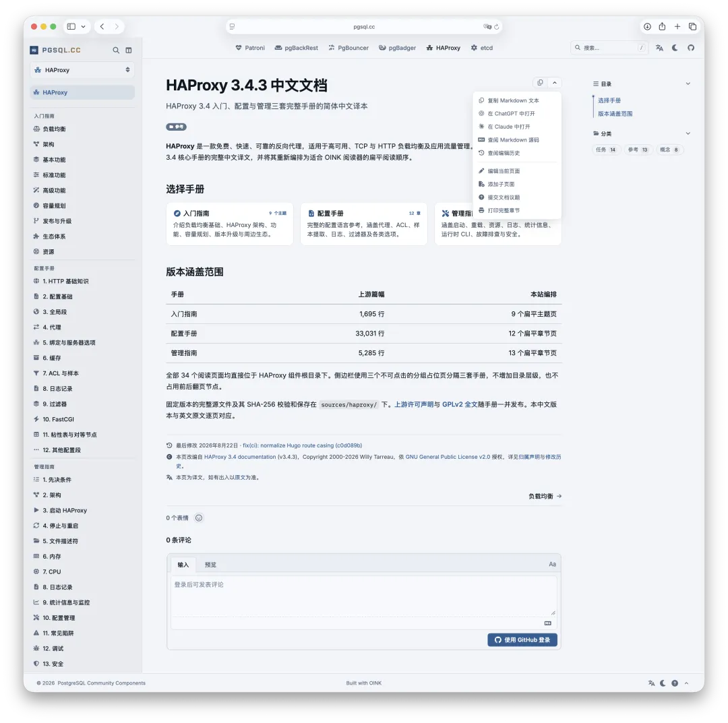Click 使用 GitHub 登录 button
This screenshot has width=728, height=723.
pos(522,640)
